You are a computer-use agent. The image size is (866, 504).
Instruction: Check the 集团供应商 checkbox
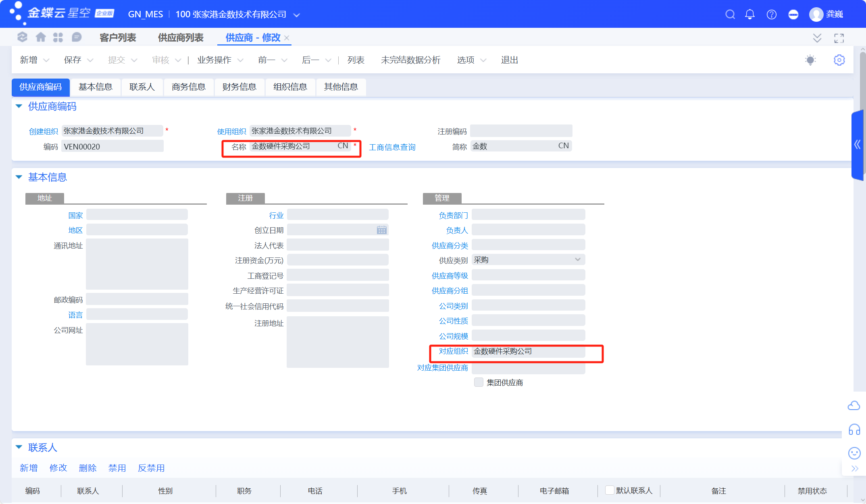479,382
